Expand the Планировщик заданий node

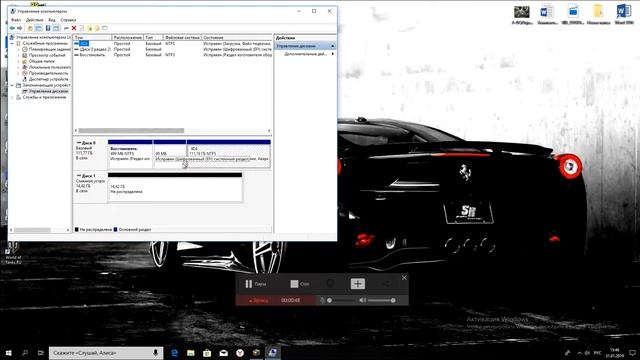point(18,49)
